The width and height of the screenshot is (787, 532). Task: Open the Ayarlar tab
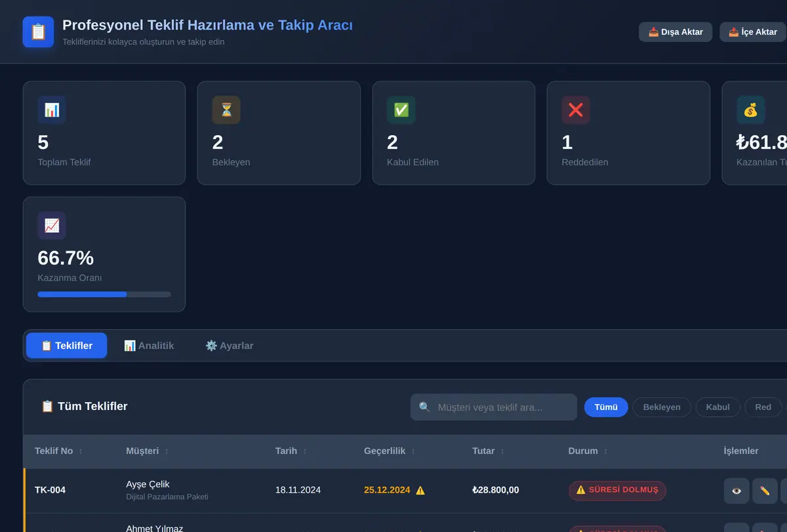229,346
